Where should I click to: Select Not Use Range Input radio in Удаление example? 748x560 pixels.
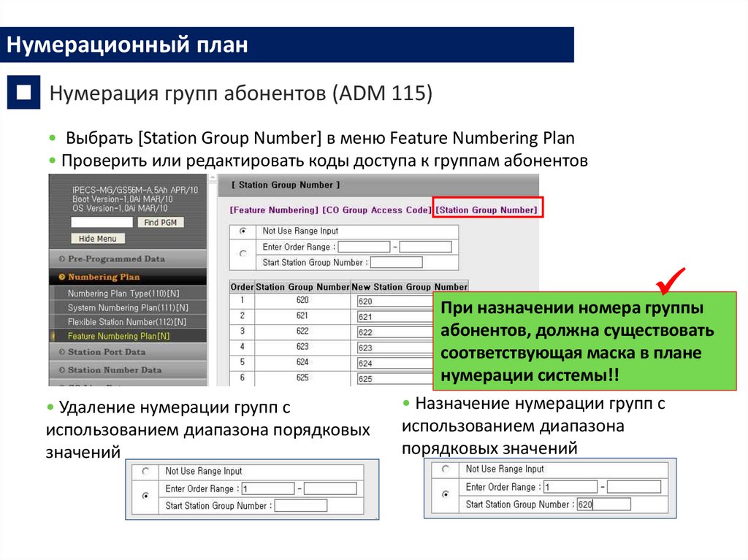click(x=145, y=471)
